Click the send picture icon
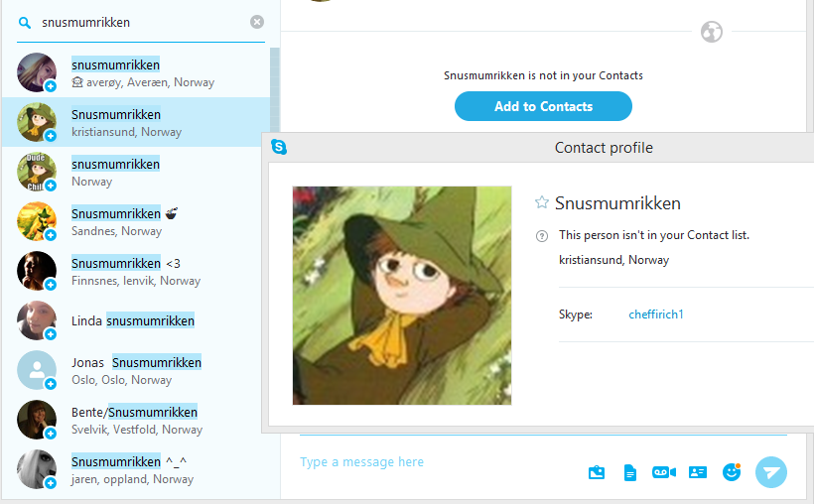The height and width of the screenshot is (504, 814). click(597, 472)
